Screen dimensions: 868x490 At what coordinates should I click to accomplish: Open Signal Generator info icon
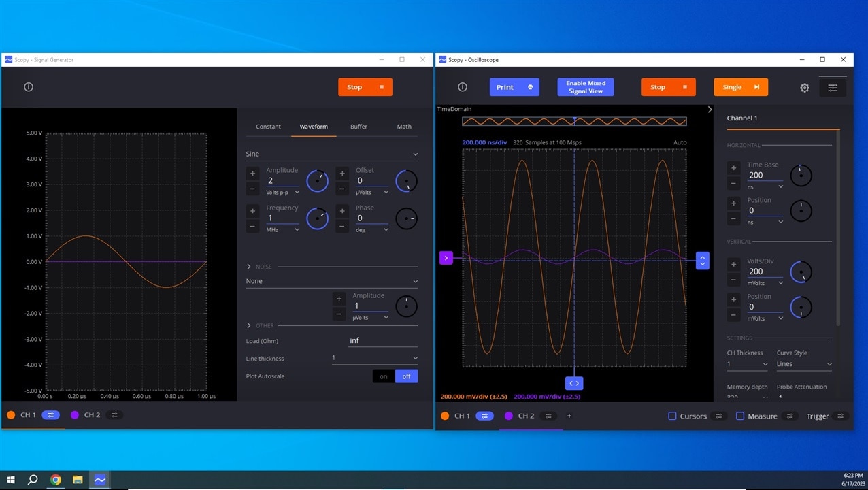29,87
